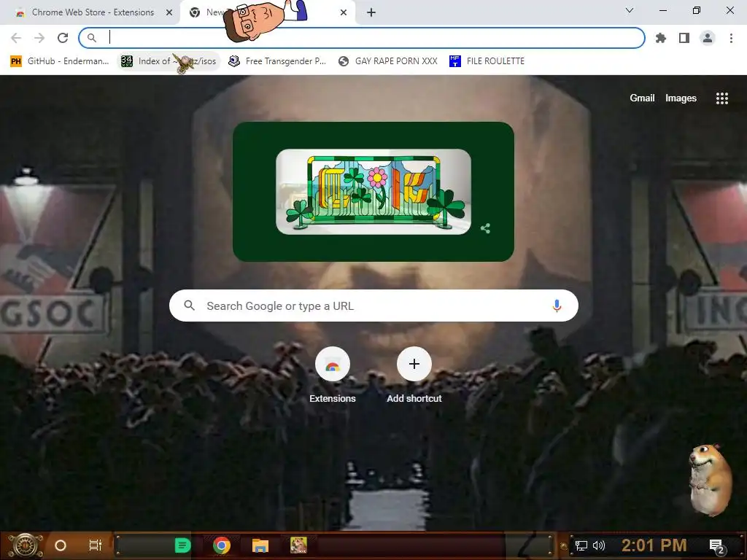
Task: Open the Extensions puzzle-piece menu
Action: [661, 38]
